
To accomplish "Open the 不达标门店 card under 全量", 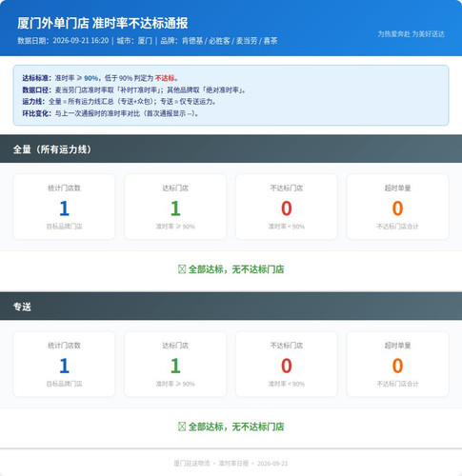I will pyautogui.click(x=287, y=207).
